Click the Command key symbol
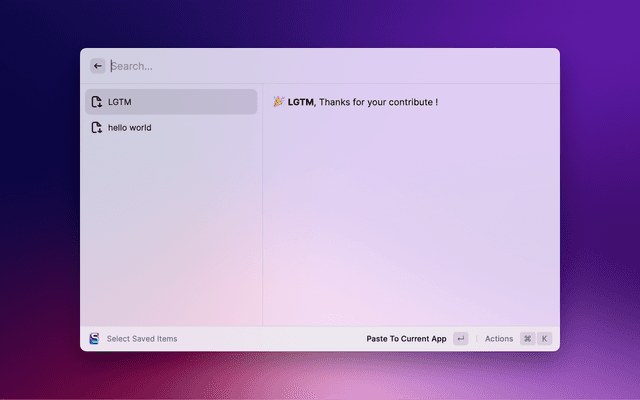Screen dimensions: 640x400 [528, 339]
